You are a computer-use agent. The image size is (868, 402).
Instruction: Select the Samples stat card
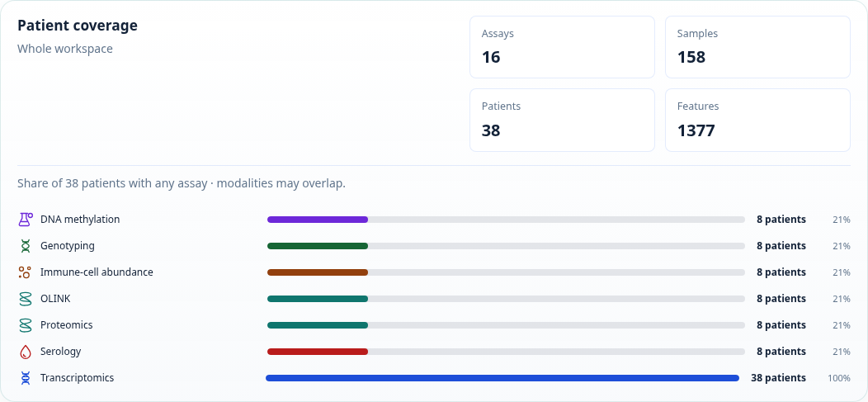click(x=757, y=47)
